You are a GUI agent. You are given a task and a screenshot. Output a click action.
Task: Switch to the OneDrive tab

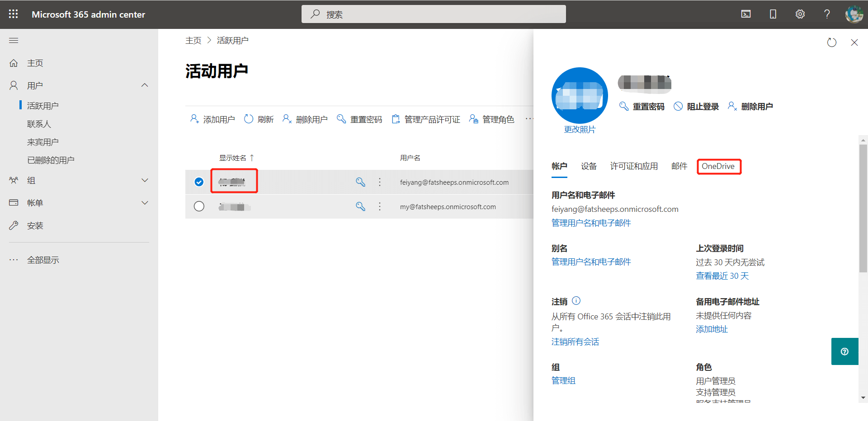point(718,166)
